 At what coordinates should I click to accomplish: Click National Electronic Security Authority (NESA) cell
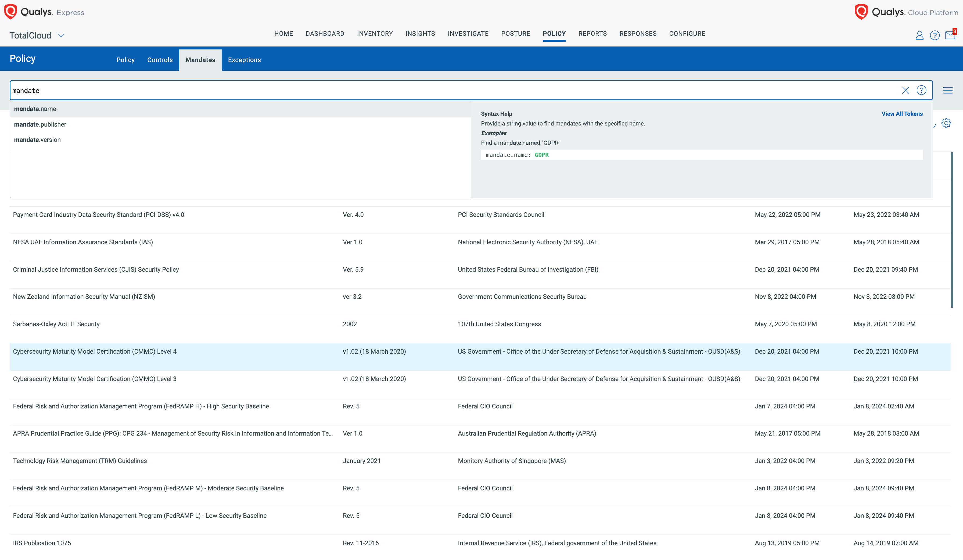click(528, 242)
